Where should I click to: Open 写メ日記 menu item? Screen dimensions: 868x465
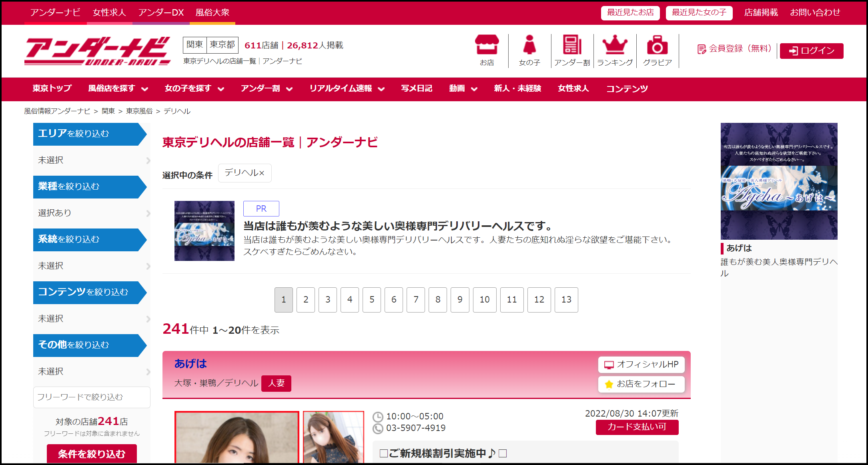click(x=417, y=88)
